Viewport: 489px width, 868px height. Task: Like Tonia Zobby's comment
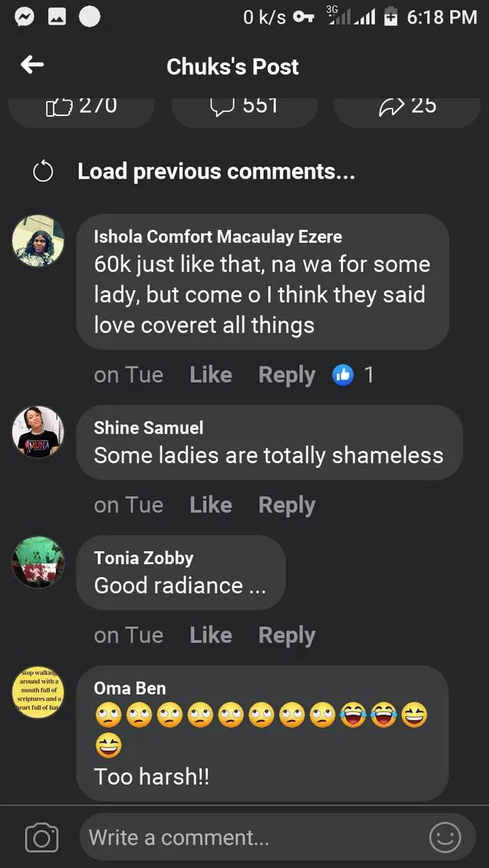(x=210, y=635)
